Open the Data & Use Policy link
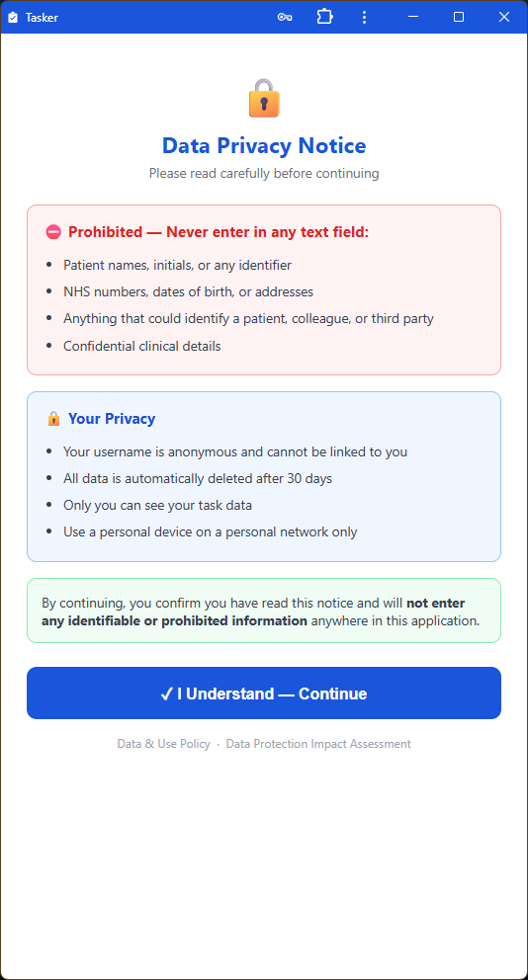Screen dimensions: 528x980 pos(164,744)
